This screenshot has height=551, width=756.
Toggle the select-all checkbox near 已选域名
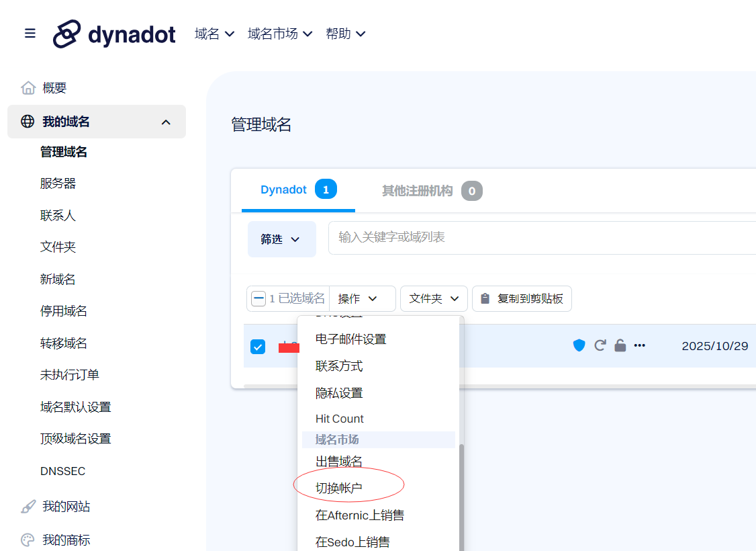click(x=258, y=298)
